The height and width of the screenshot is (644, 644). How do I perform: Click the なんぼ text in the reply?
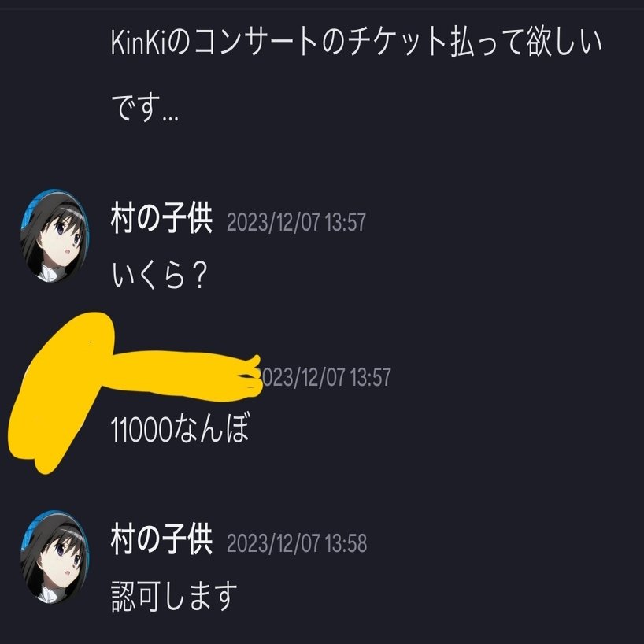click(x=211, y=429)
